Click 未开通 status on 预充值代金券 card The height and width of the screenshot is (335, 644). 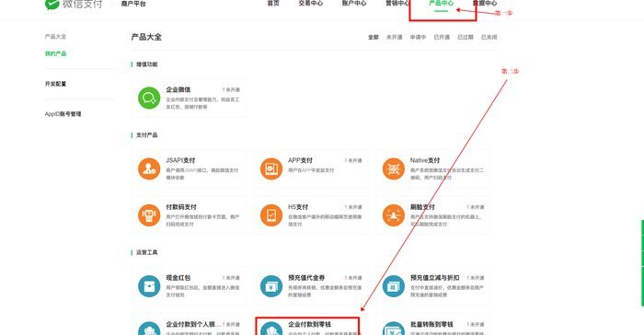[x=353, y=278]
